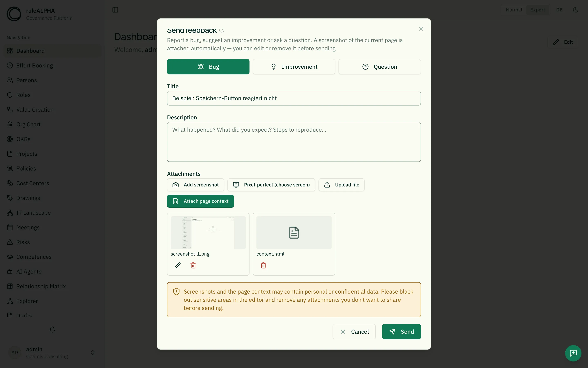Screen dimensions: 588x368
Task: Switch to Expert mode
Action: 537,10
